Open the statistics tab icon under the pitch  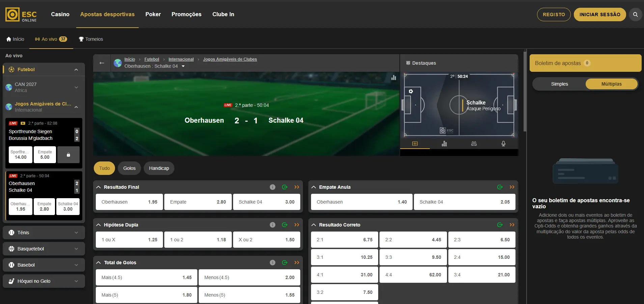pos(444,144)
